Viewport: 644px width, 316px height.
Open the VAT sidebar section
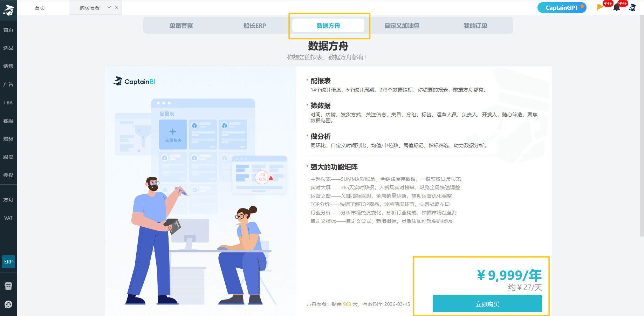pos(8,218)
